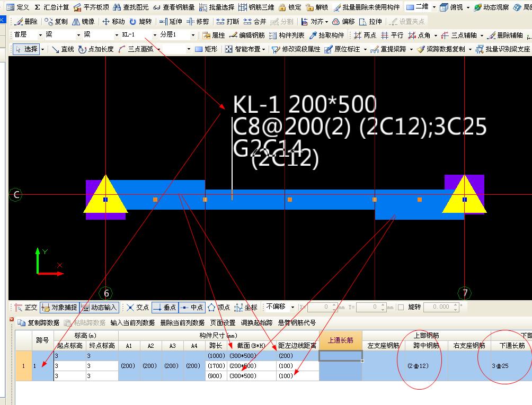Image resolution: width=532 pixels, height=405 pixels.
Task: Open the 不偏移 offset mode dropdown
Action: (292, 307)
